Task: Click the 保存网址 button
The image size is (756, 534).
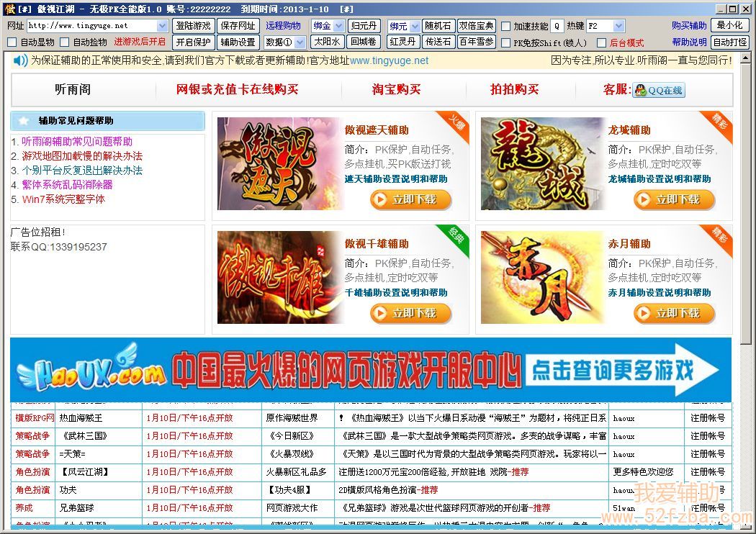Action: pyautogui.click(x=238, y=25)
